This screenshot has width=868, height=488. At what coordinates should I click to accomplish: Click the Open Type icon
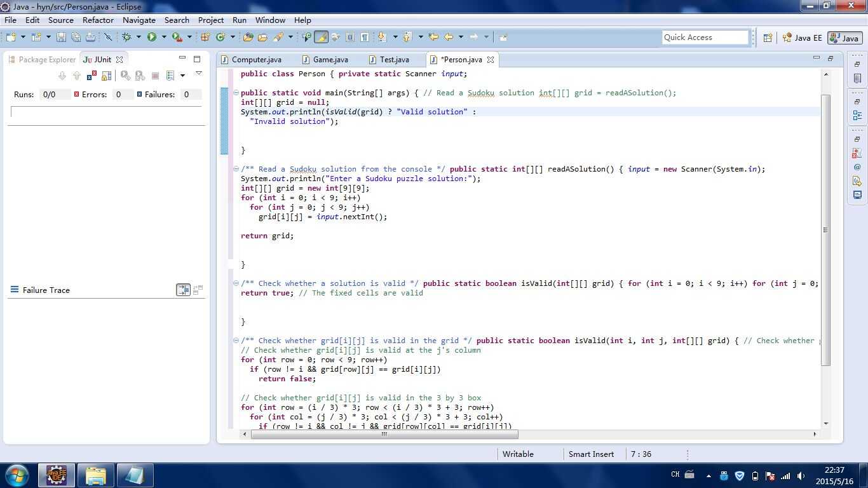coord(248,37)
